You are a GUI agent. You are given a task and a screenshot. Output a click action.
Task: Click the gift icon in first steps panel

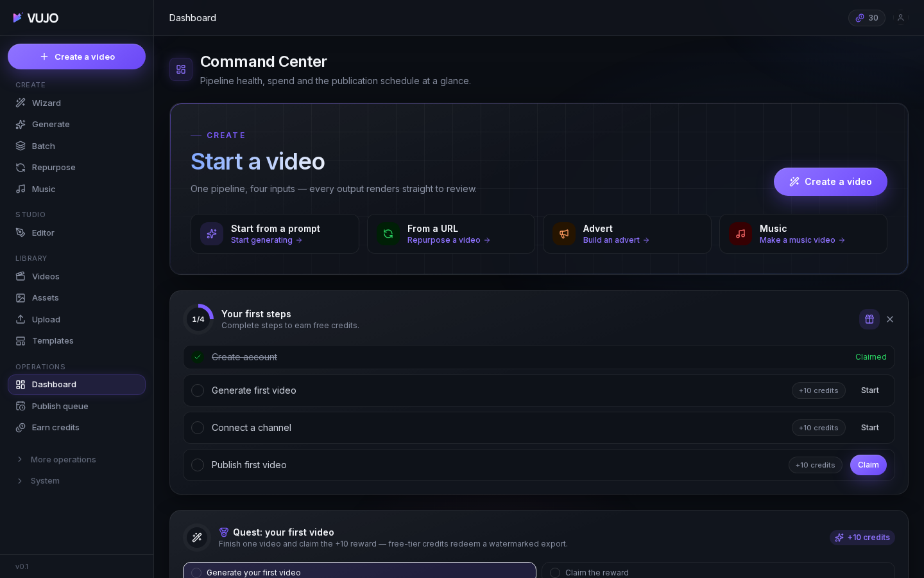tap(869, 319)
